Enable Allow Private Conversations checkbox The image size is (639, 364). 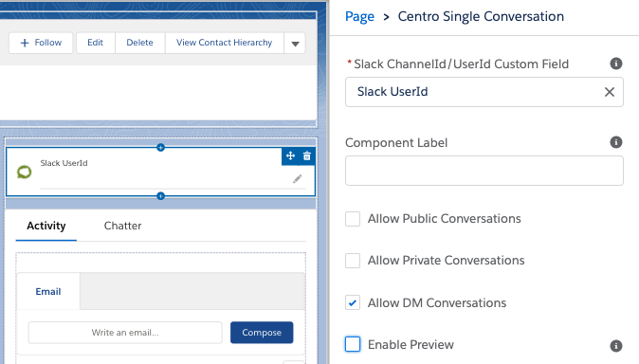353,261
